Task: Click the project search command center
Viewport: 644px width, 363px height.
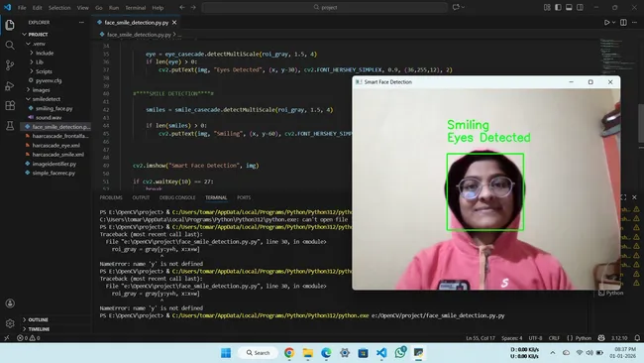Action: pyautogui.click(x=324, y=7)
